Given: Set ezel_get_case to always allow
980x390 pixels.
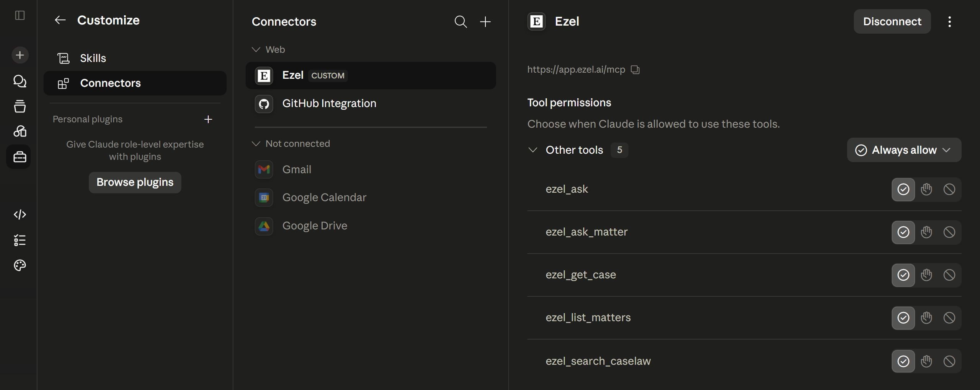Looking at the screenshot, I should coord(903,275).
